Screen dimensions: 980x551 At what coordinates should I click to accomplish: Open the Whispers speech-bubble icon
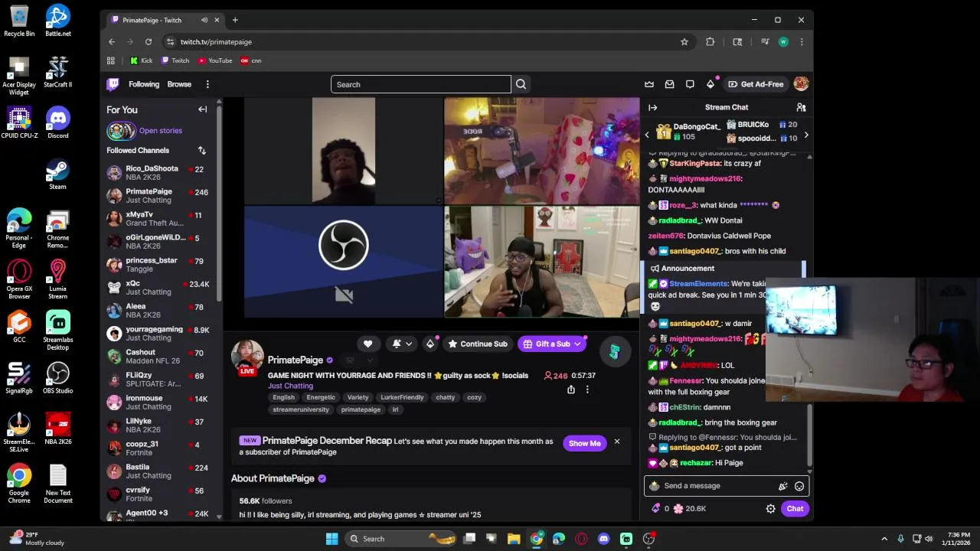coord(690,84)
